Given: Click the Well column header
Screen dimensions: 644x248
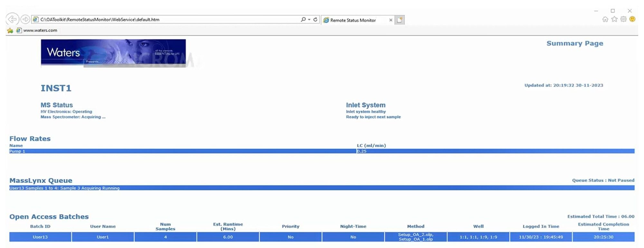Looking at the screenshot, I should pyautogui.click(x=478, y=226).
